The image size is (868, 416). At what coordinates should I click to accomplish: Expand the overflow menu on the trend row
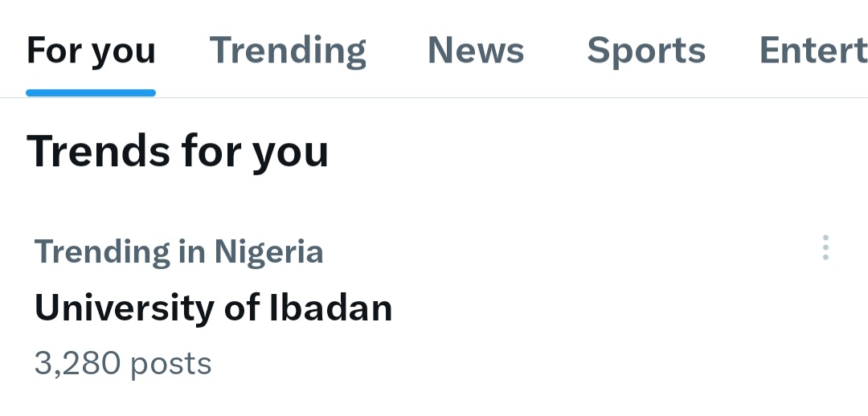tap(825, 248)
